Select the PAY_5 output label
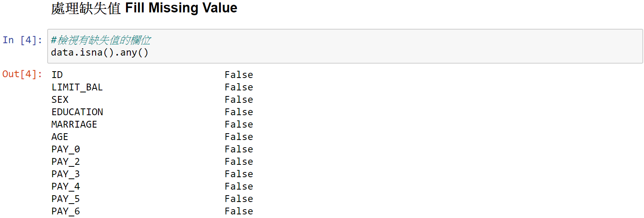 click(x=66, y=199)
